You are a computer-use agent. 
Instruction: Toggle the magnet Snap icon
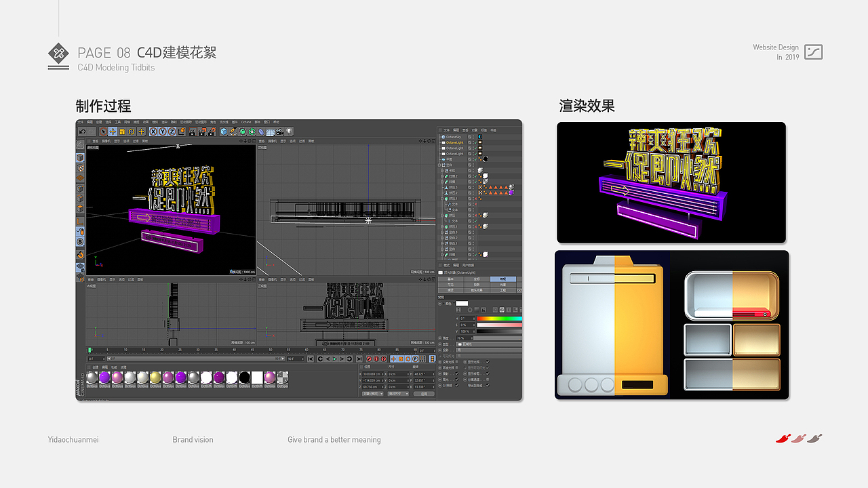point(80,255)
